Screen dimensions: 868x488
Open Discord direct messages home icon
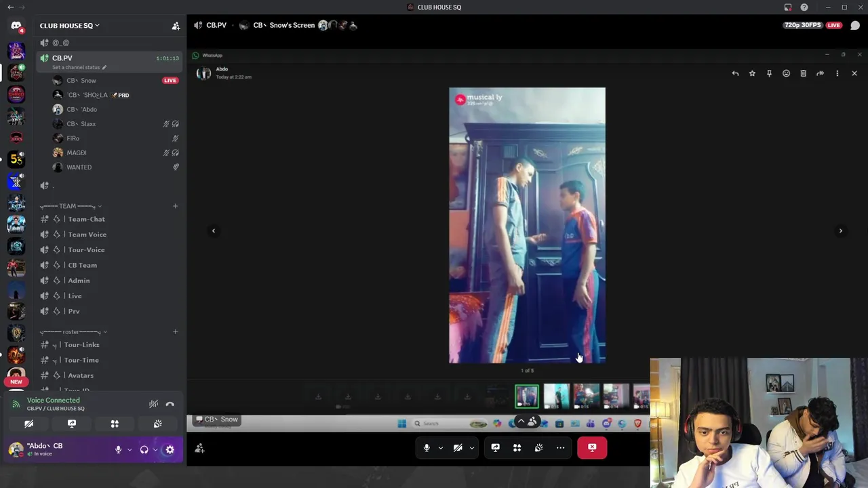[16, 26]
